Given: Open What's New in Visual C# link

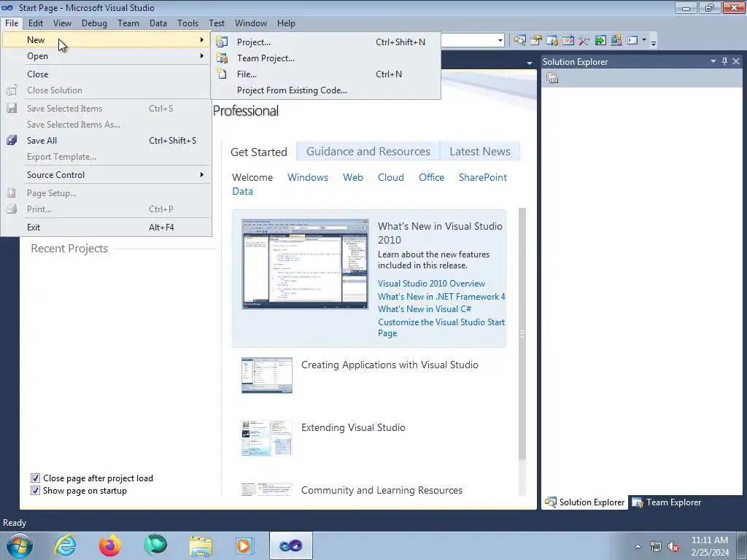Looking at the screenshot, I should tap(425, 309).
